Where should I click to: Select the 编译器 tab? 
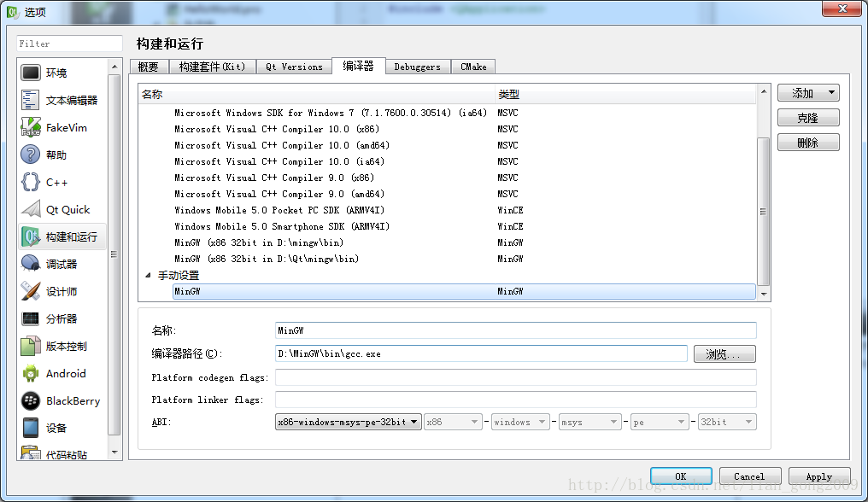[359, 66]
